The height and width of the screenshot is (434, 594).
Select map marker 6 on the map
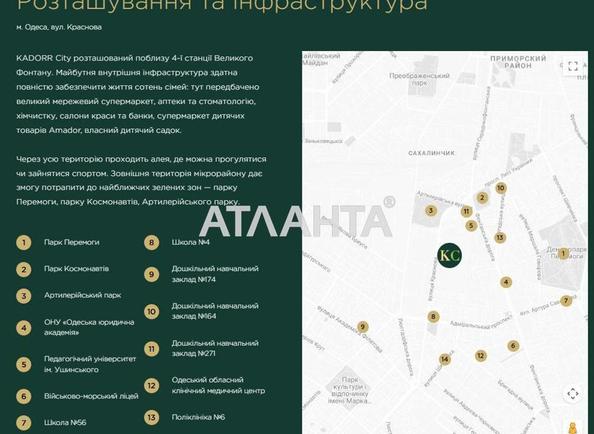(513, 345)
